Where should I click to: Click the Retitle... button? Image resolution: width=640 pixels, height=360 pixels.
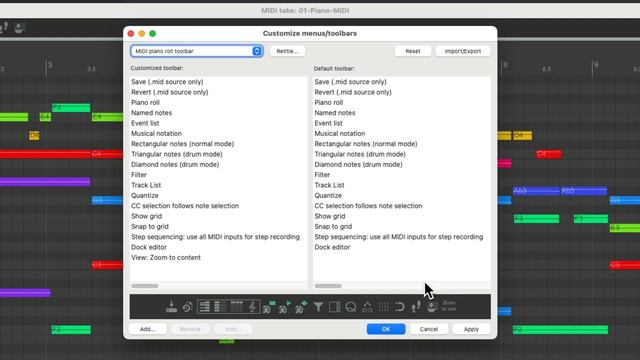coord(287,51)
